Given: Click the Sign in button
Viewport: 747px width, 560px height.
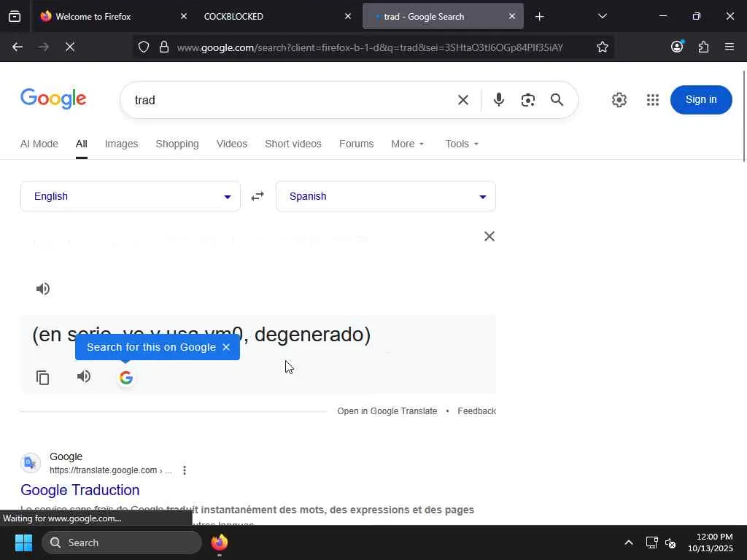Looking at the screenshot, I should click(x=701, y=99).
